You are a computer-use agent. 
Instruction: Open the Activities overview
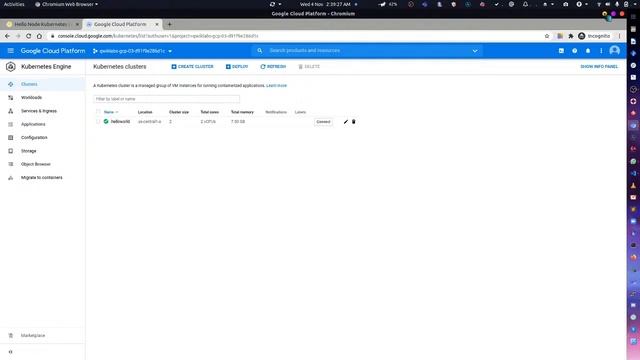[14, 4]
